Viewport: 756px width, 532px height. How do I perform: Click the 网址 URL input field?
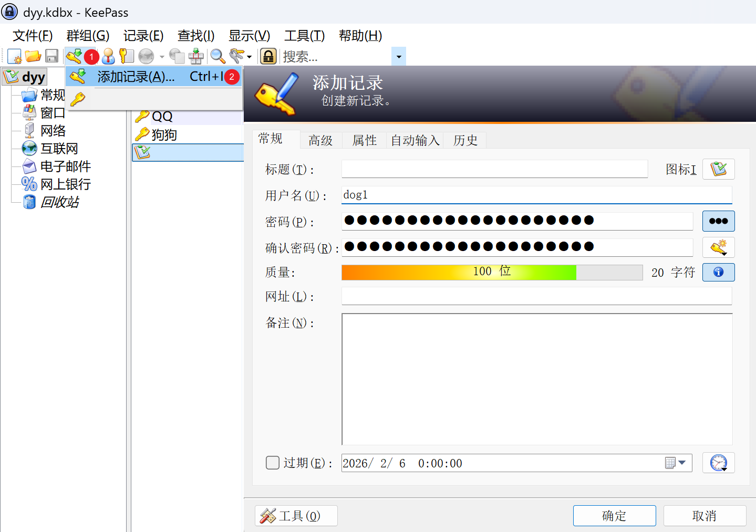(536, 296)
